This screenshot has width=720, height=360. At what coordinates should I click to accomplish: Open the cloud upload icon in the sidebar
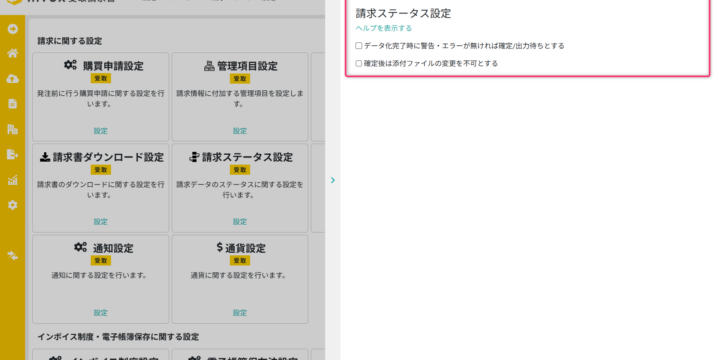12,79
